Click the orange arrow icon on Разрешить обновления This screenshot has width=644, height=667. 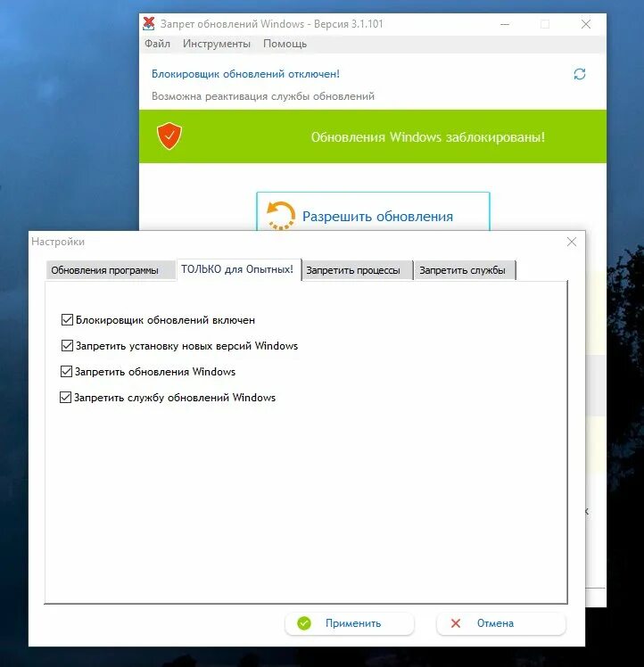pos(280,215)
